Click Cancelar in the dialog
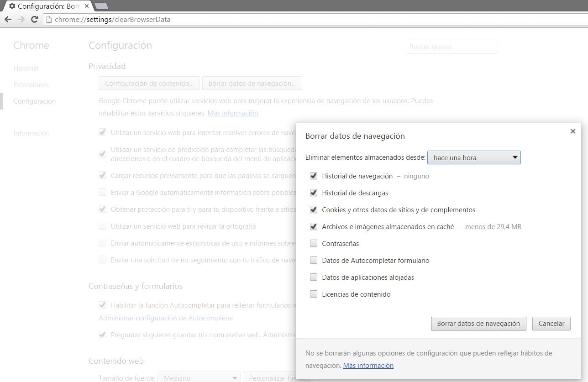 pyautogui.click(x=551, y=323)
